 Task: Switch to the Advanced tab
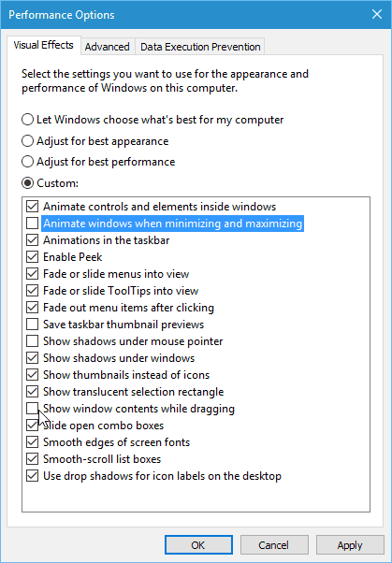click(x=107, y=47)
